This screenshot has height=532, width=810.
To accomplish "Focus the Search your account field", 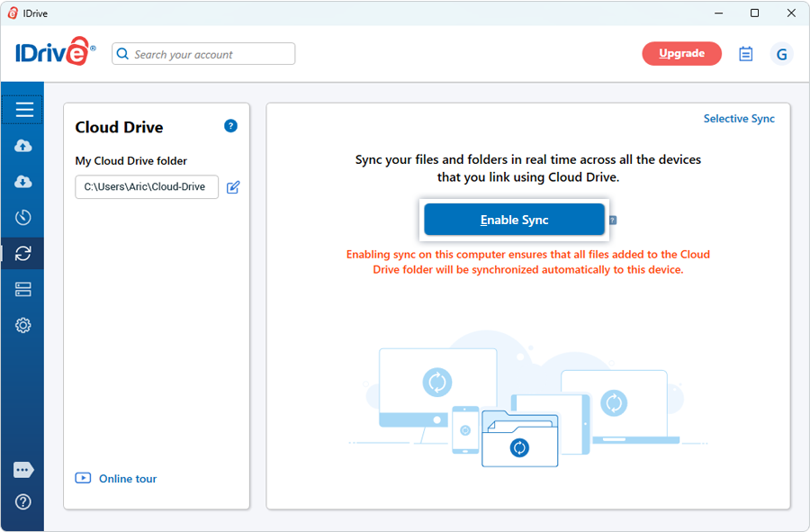I will 203,54.
